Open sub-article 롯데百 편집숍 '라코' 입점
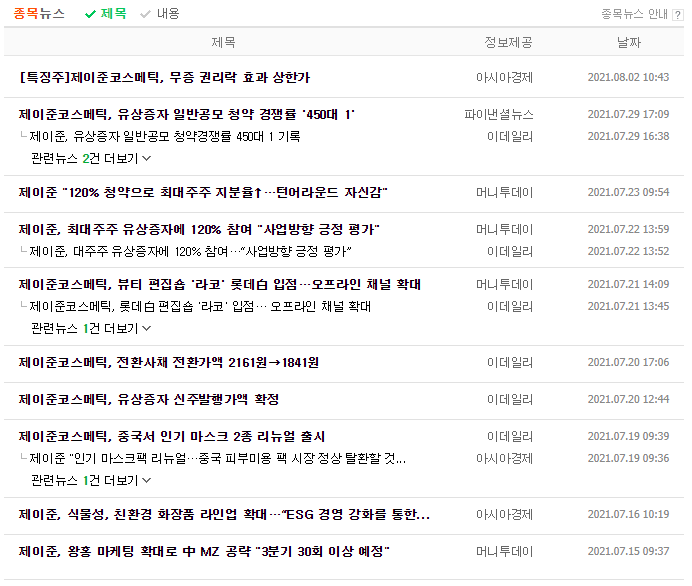This screenshot has width=692, height=586. click(x=200, y=306)
